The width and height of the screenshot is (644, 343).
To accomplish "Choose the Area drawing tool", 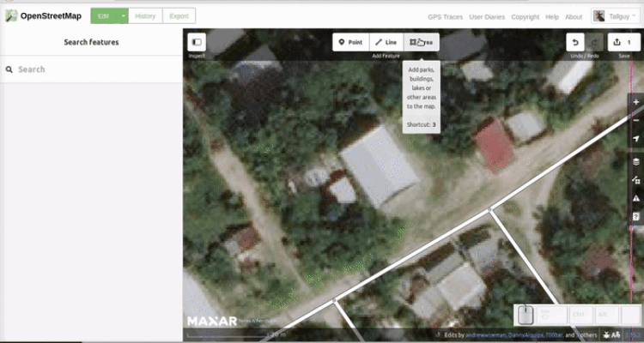I will click(x=421, y=41).
